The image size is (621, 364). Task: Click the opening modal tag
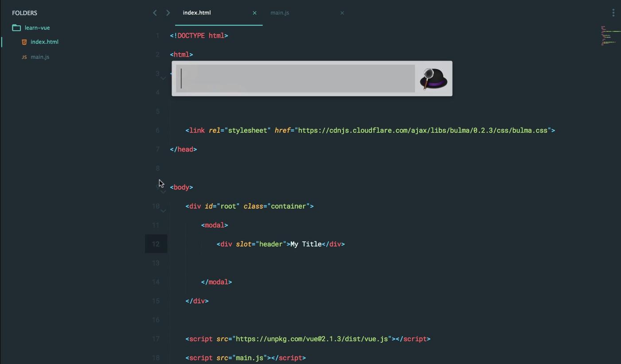(215, 225)
